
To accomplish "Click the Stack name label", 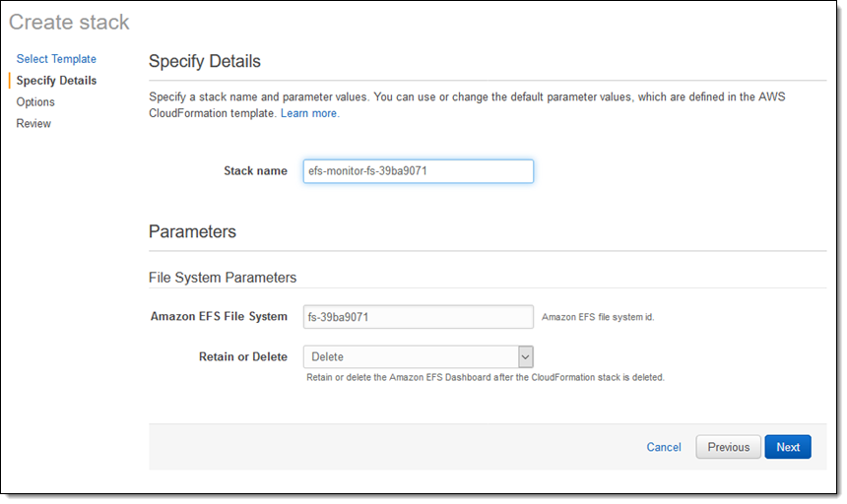I will pos(255,171).
